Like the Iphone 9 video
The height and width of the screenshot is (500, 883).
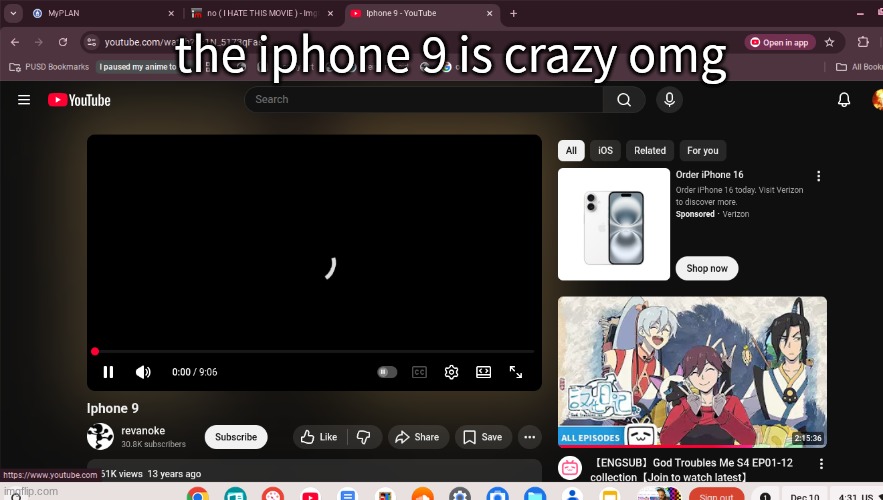[319, 437]
